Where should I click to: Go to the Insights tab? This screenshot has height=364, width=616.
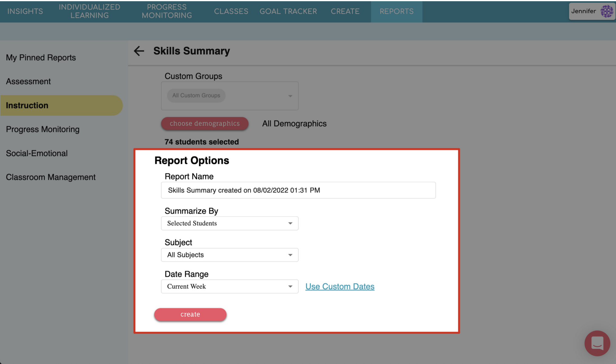[25, 12]
